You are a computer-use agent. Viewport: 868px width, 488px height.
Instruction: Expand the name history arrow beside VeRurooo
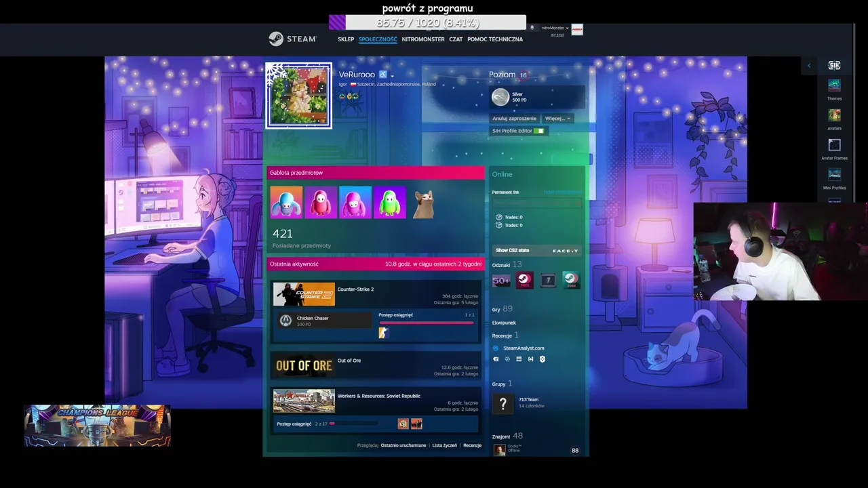(393, 75)
